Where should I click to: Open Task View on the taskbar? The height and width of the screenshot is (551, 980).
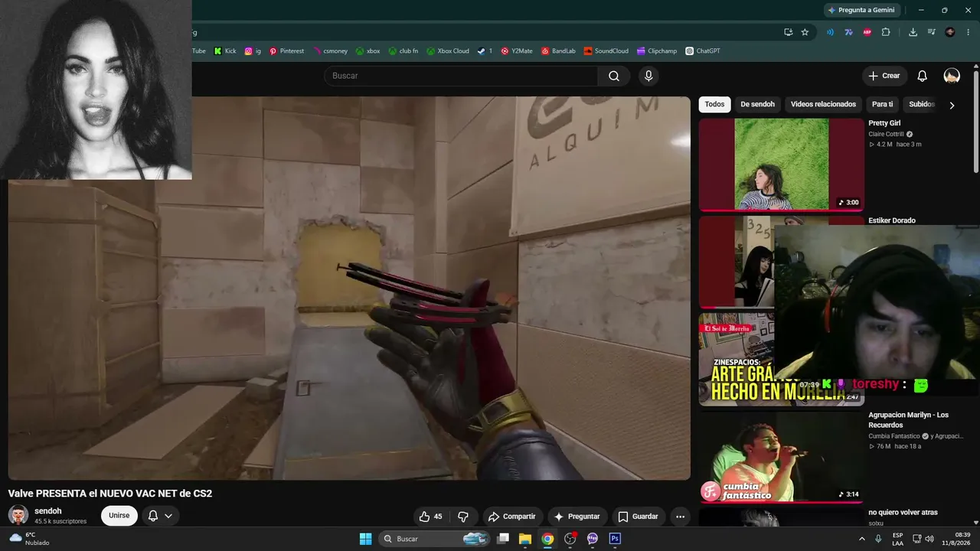coord(503,539)
